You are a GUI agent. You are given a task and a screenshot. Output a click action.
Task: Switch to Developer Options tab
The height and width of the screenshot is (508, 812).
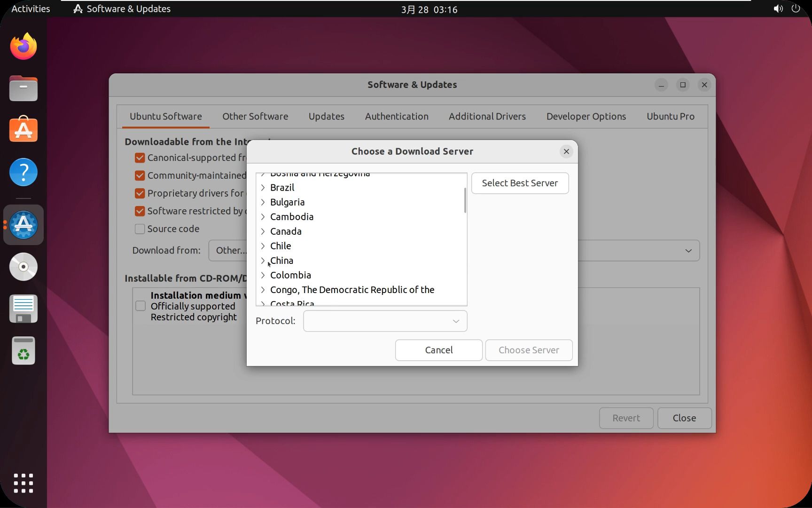pyautogui.click(x=586, y=116)
